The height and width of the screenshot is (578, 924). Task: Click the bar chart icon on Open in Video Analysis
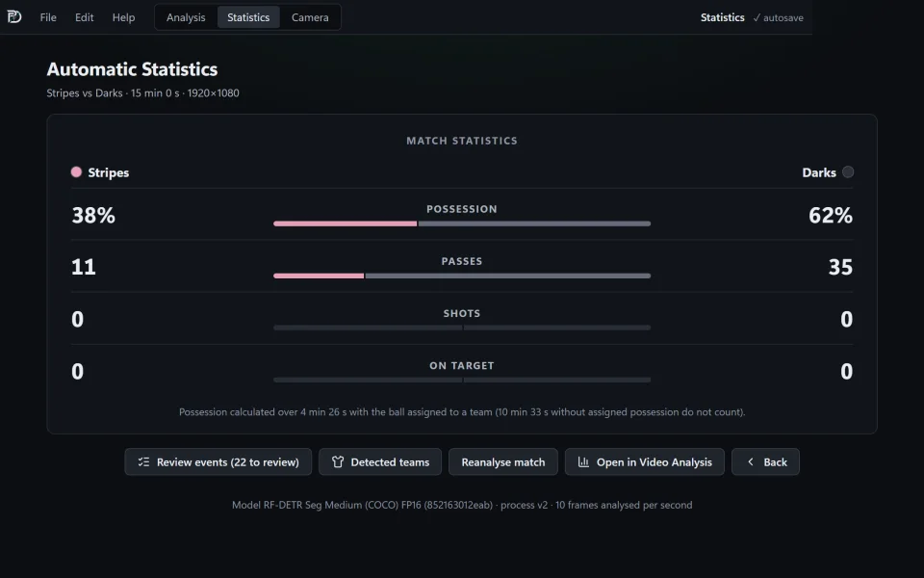coord(583,461)
